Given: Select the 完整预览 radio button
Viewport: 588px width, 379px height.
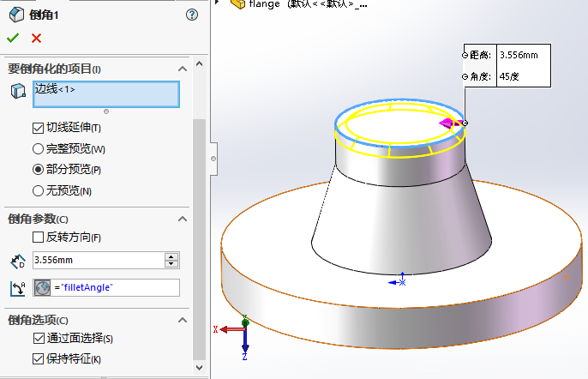Looking at the screenshot, I should pyautogui.click(x=38, y=148).
